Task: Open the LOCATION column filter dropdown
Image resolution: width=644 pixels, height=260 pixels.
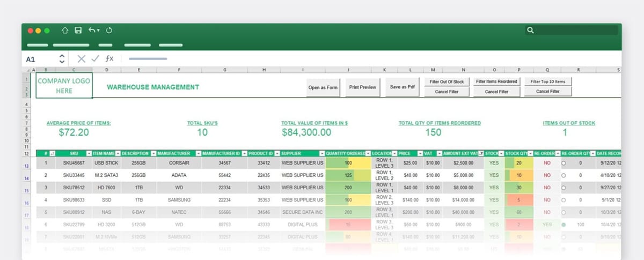Action: pyautogui.click(x=394, y=153)
